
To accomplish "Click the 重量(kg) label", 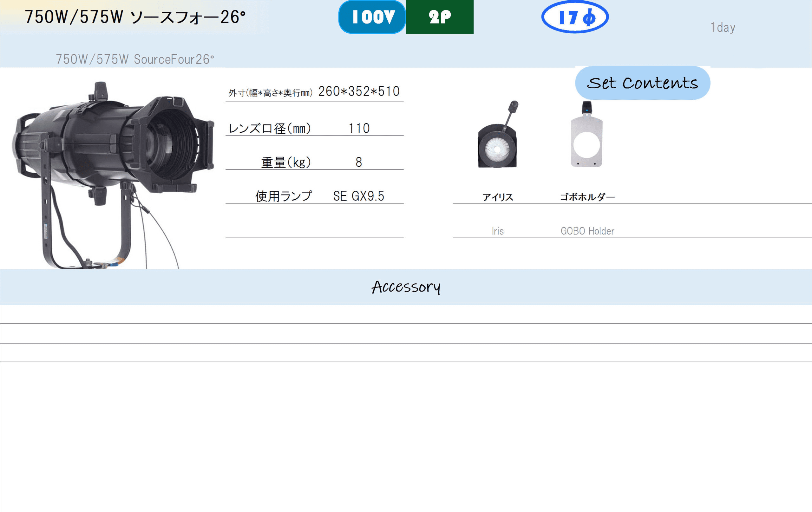I will click(x=286, y=162).
